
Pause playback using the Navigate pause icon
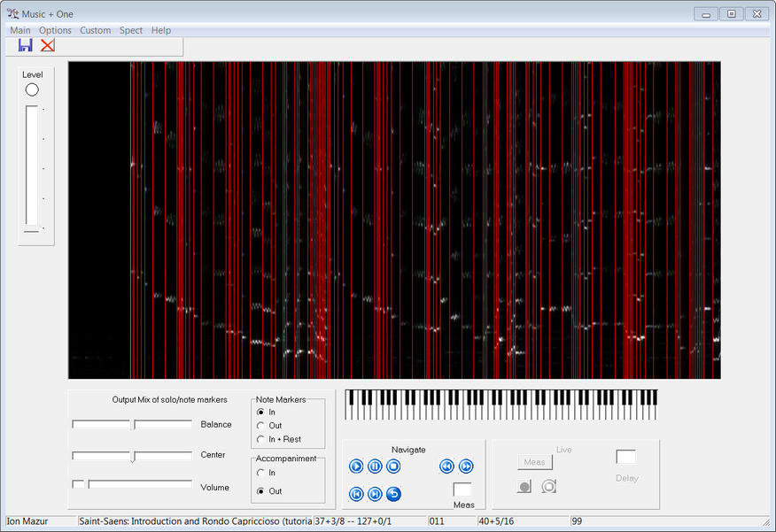tap(375, 466)
